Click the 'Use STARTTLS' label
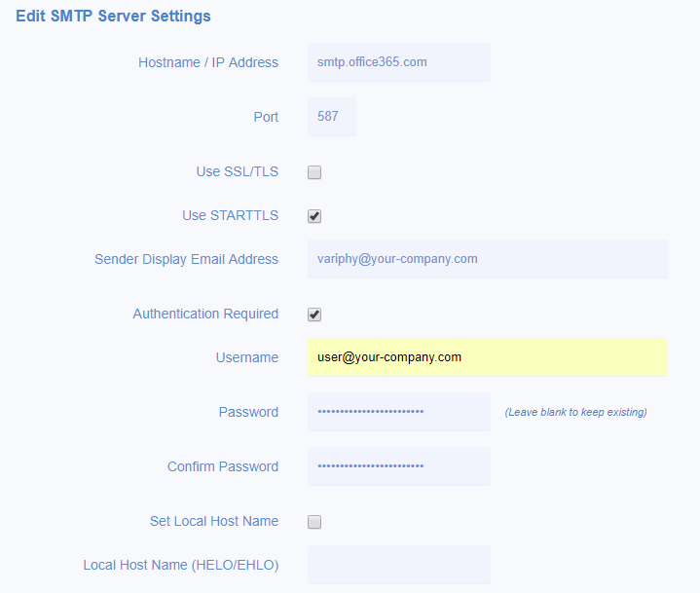The image size is (700, 593). pos(230,215)
